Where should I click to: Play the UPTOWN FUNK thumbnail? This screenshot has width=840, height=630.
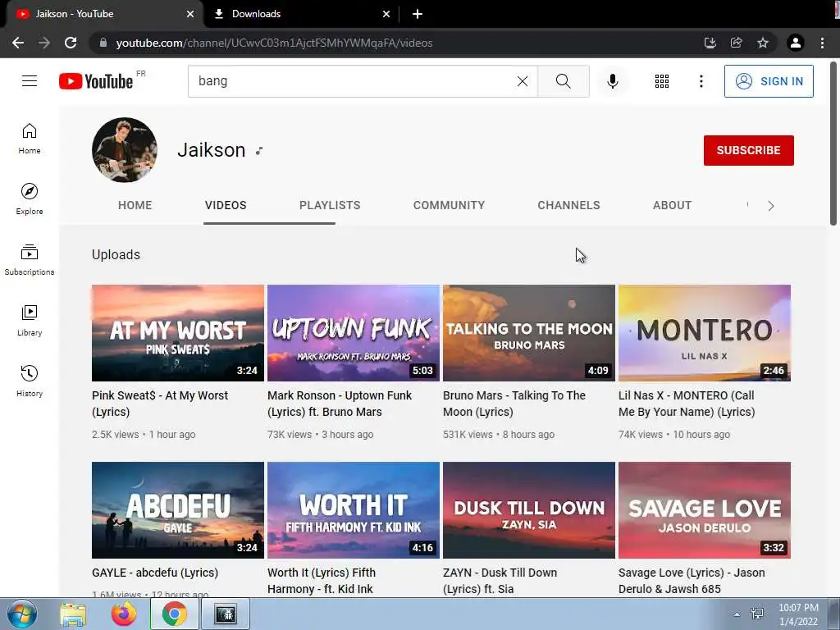pyautogui.click(x=353, y=333)
